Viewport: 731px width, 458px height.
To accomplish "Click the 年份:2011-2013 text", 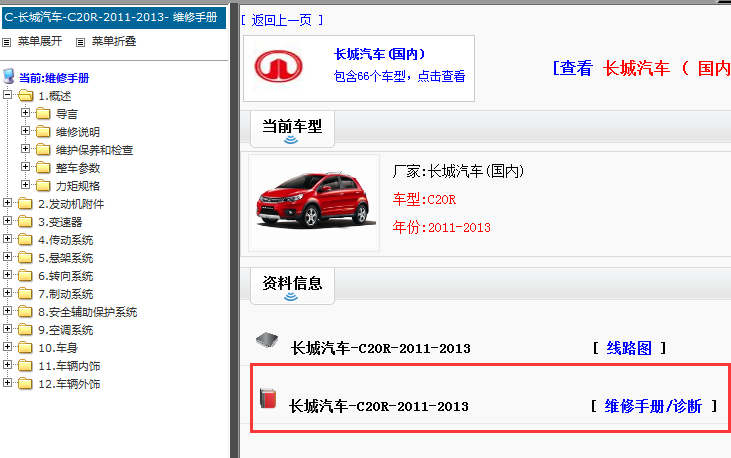I will (441, 227).
